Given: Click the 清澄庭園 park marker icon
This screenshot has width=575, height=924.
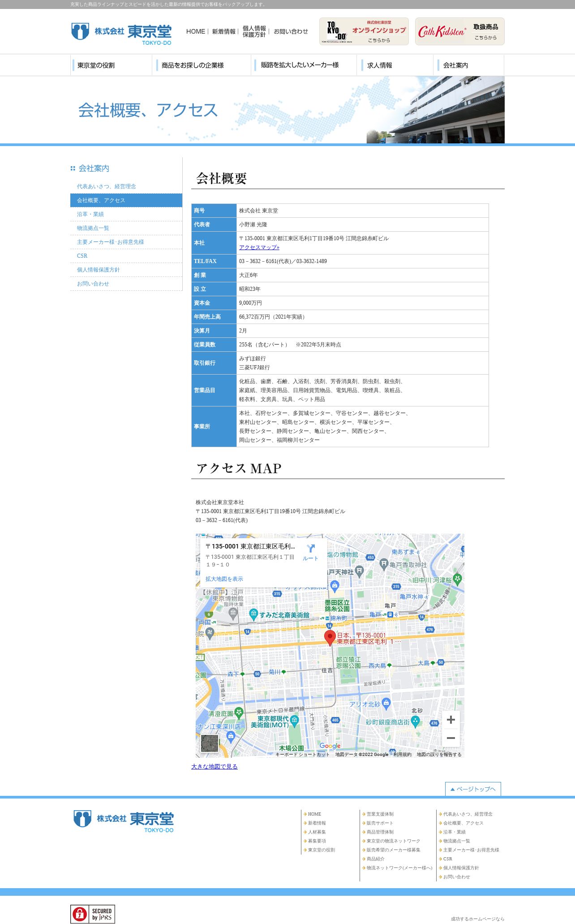Looking at the screenshot, I should [x=239, y=712].
